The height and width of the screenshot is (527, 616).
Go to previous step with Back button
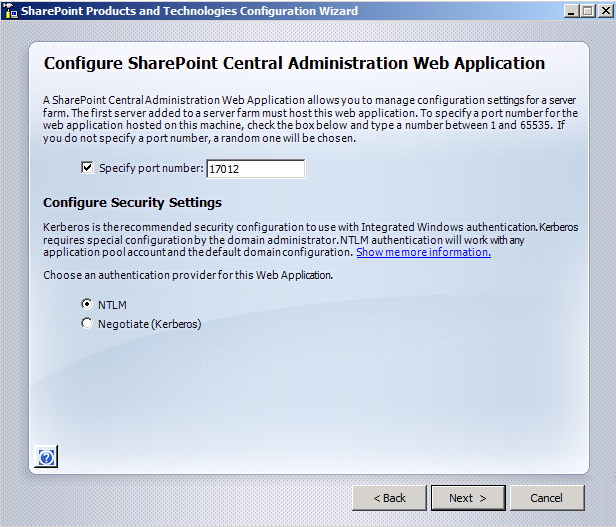pyautogui.click(x=389, y=498)
